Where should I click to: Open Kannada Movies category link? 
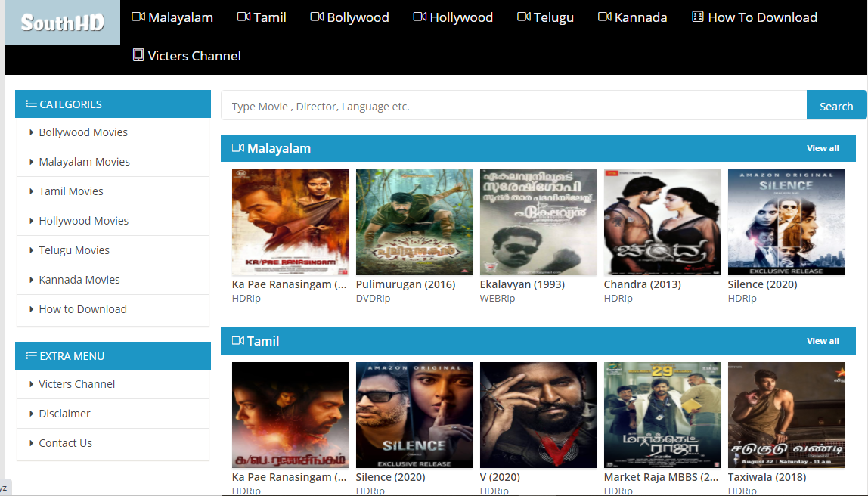[x=79, y=280]
